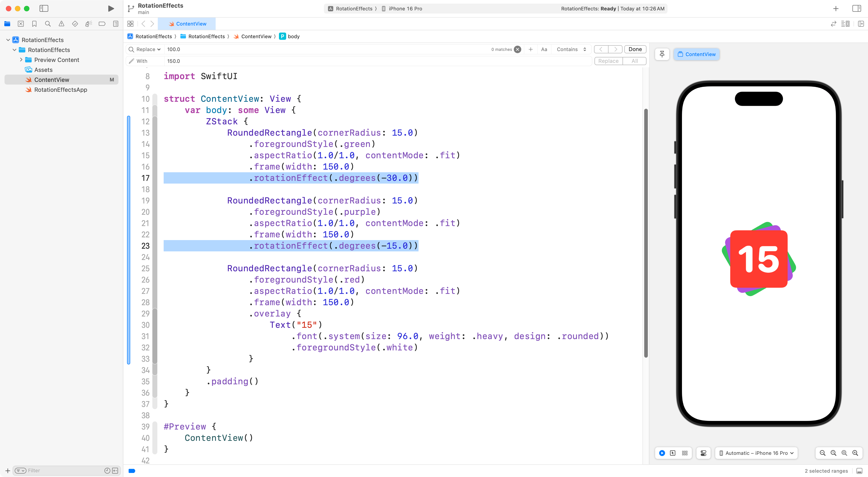Open the Find navigator magnifier icon
868x477 pixels.
point(48,24)
